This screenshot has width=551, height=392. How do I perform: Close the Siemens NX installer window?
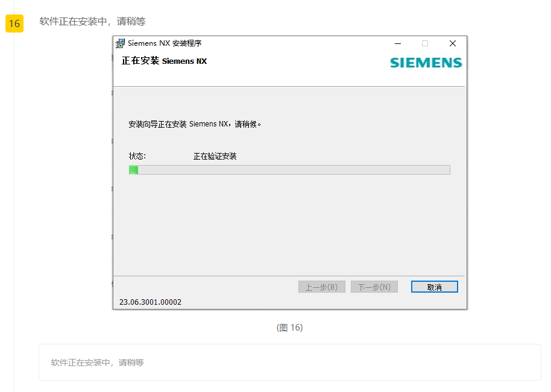point(453,43)
